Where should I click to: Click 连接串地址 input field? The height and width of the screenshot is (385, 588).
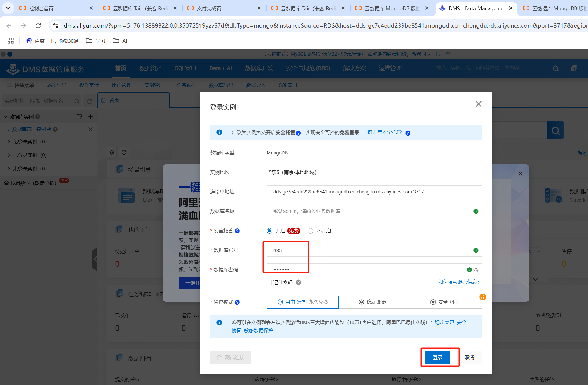374,192
